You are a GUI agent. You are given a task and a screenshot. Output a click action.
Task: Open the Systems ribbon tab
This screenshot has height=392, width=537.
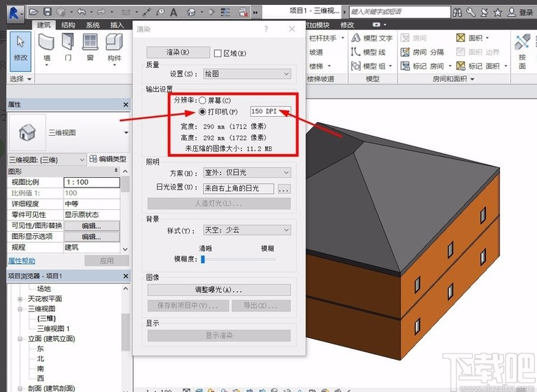92,25
